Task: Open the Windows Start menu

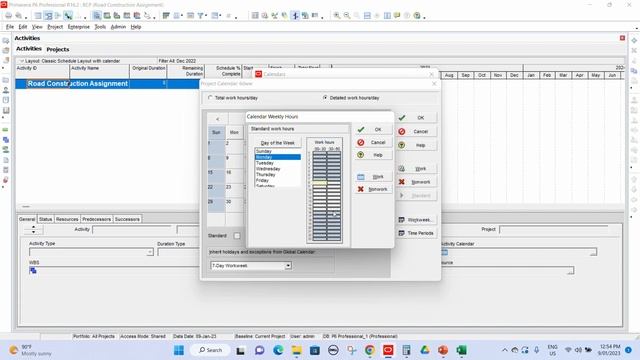Action: pos(179,350)
